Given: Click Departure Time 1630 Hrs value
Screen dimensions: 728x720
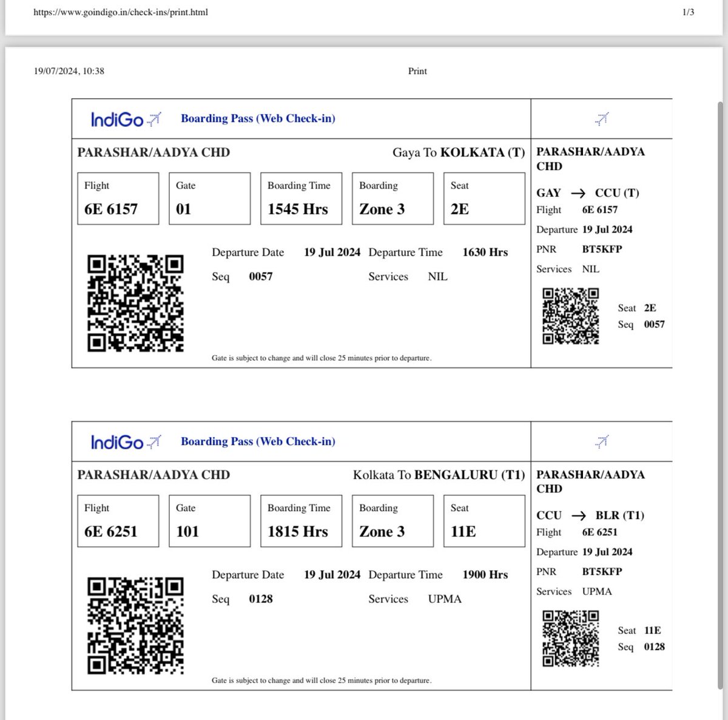Looking at the screenshot, I should pos(485,253).
